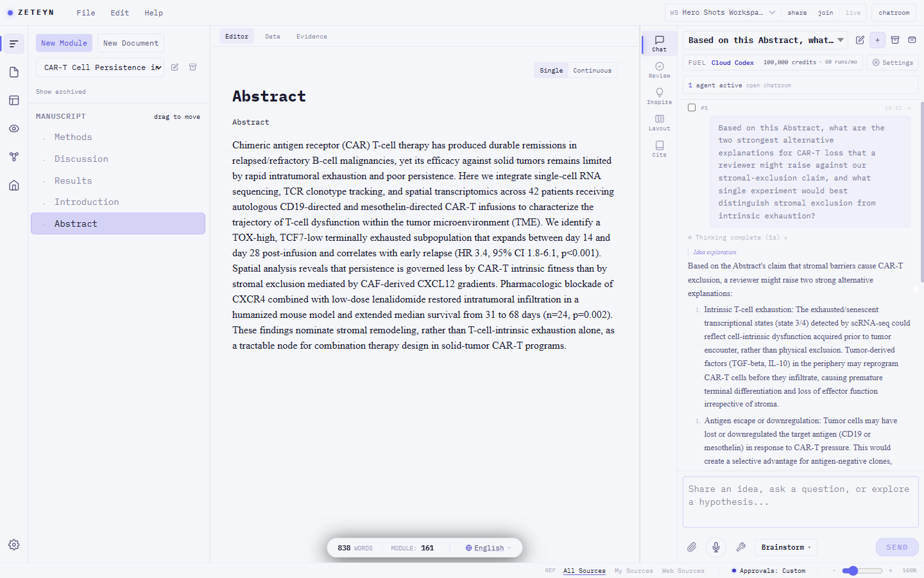Screen dimensions: 924x578
Task: Click the Approvals: Custom status indicator
Action: 769,570
